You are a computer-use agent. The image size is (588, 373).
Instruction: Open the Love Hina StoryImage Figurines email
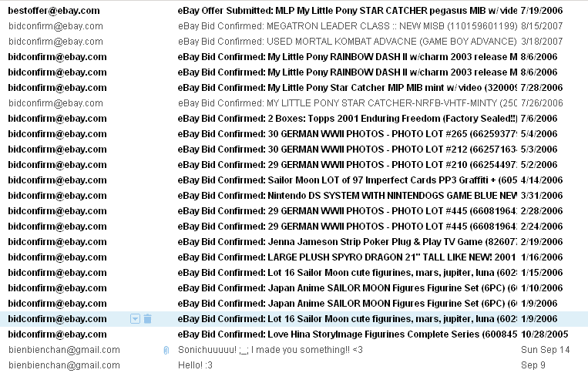[x=348, y=334]
